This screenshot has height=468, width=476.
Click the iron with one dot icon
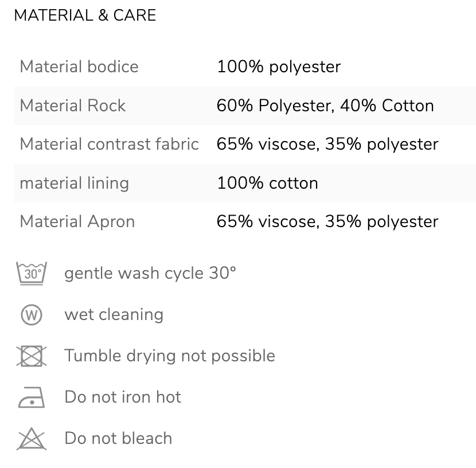point(32,397)
